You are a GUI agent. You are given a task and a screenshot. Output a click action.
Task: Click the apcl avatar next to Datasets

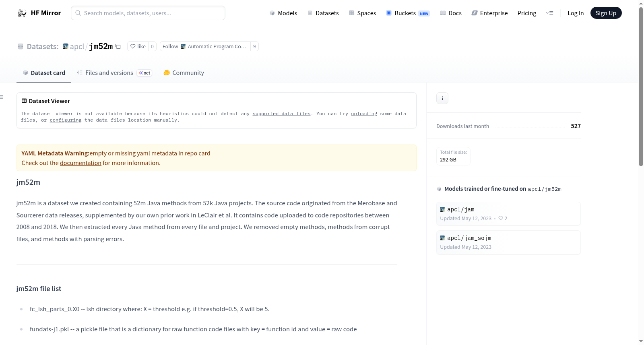tap(66, 47)
